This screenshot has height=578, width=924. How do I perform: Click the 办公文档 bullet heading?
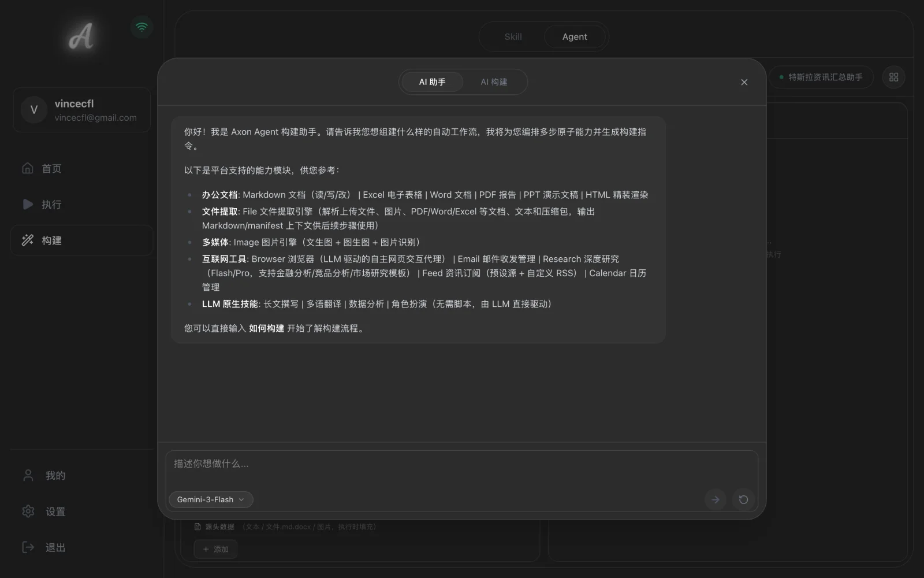tap(219, 195)
